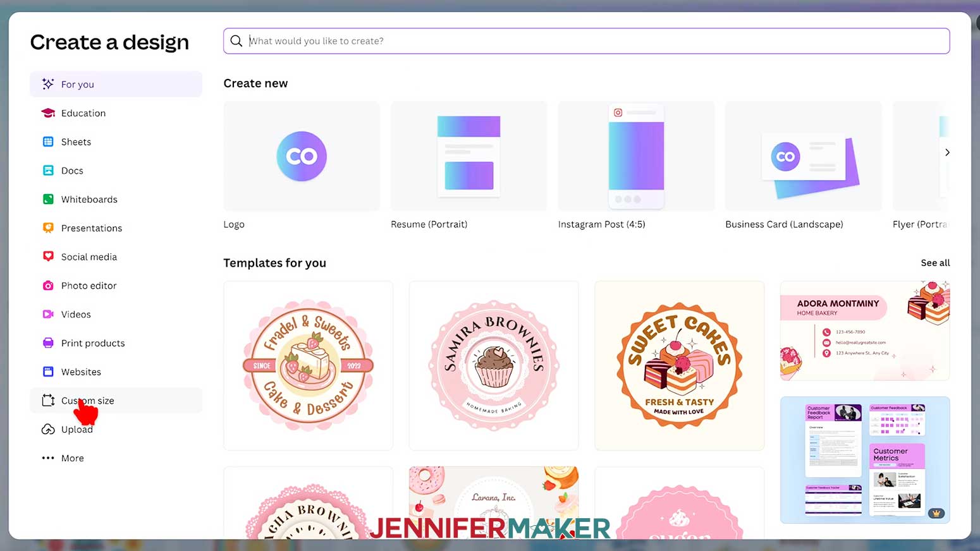Open Adora Montminy business card template
The height and width of the screenshot is (551, 980).
coord(865,331)
